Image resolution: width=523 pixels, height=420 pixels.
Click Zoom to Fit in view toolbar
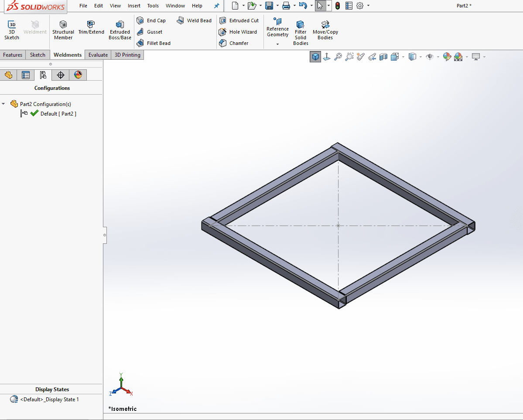click(338, 57)
